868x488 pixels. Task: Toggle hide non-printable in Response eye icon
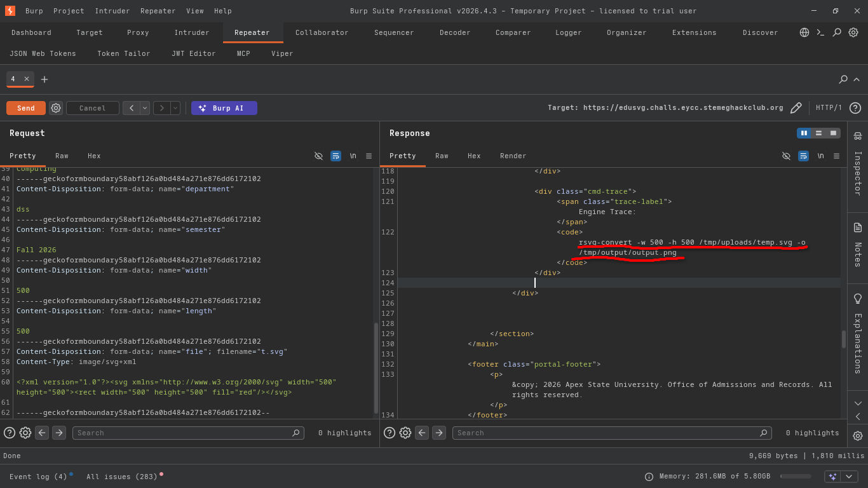click(x=786, y=156)
